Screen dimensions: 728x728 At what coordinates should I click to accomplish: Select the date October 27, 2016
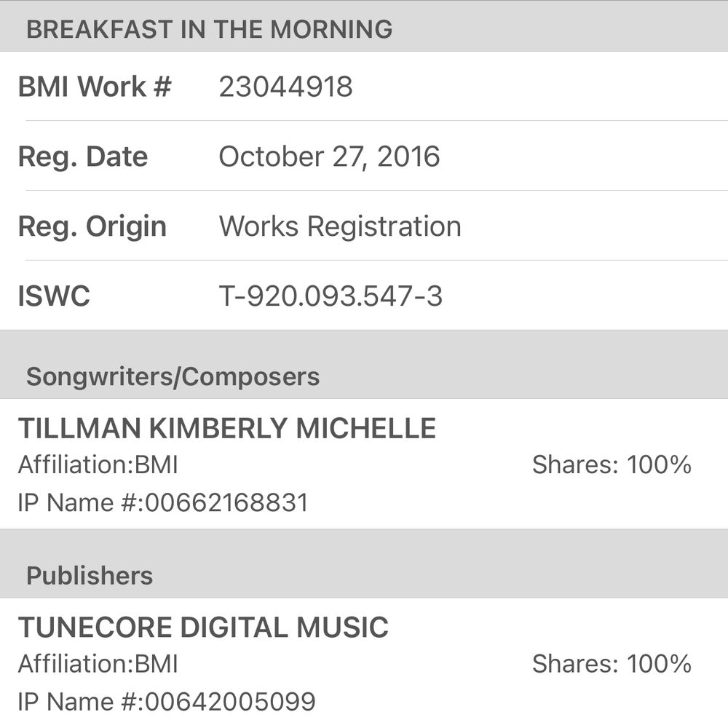click(329, 157)
